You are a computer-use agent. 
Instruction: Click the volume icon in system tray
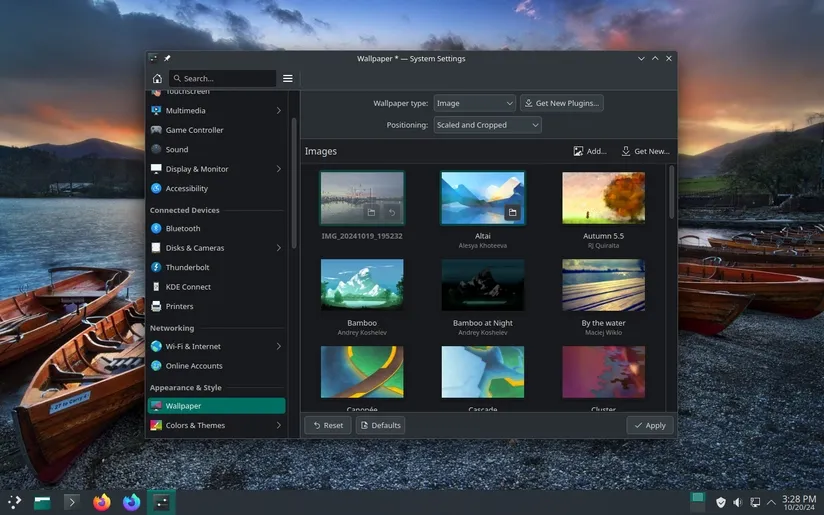(x=738, y=502)
